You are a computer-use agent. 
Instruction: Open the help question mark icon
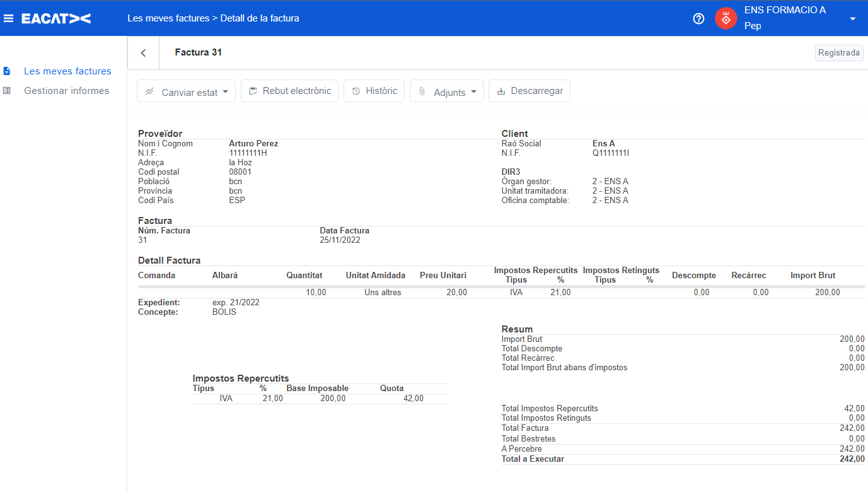tap(698, 18)
